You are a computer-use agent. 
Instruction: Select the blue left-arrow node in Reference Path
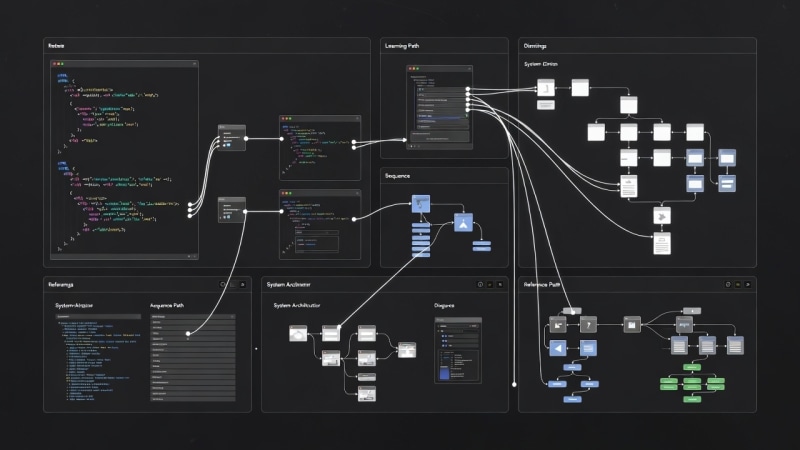click(560, 348)
